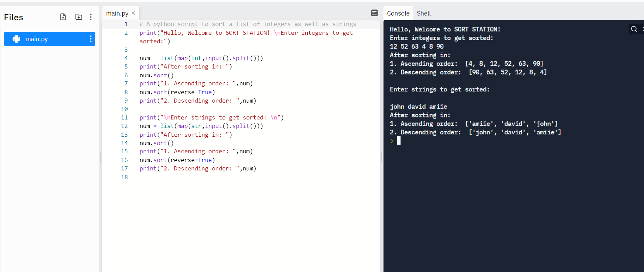
Task: Click console output "[4, 8, 12, 52, 63, 90]"
Action: pyautogui.click(x=504, y=63)
